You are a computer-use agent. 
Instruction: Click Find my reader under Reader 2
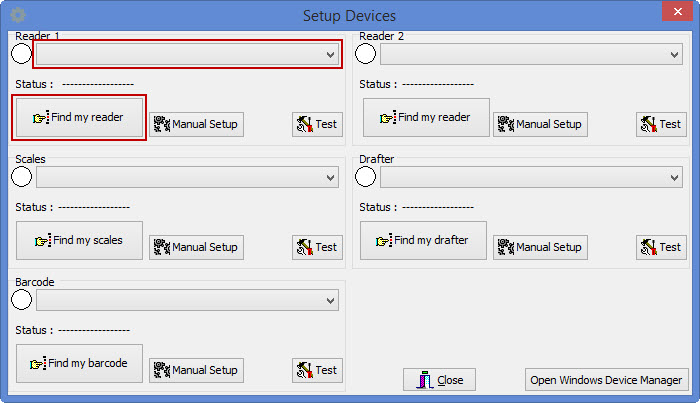[x=426, y=118]
